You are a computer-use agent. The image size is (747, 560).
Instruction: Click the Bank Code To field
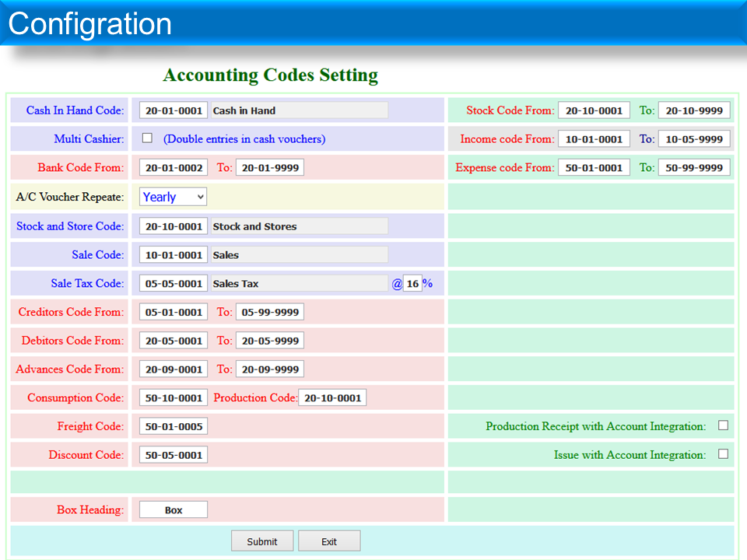[x=269, y=168]
